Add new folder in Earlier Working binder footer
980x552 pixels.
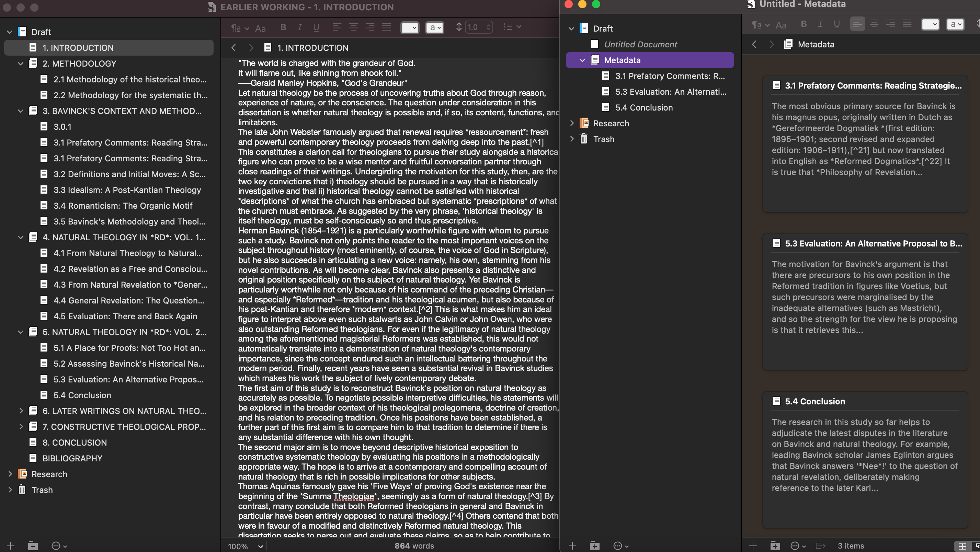coord(33,546)
